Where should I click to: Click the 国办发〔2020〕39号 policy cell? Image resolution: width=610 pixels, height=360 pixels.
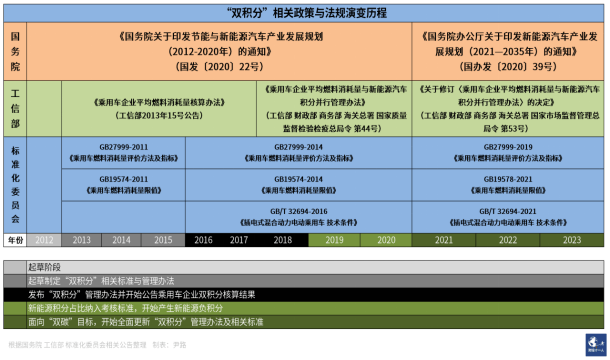click(508, 51)
